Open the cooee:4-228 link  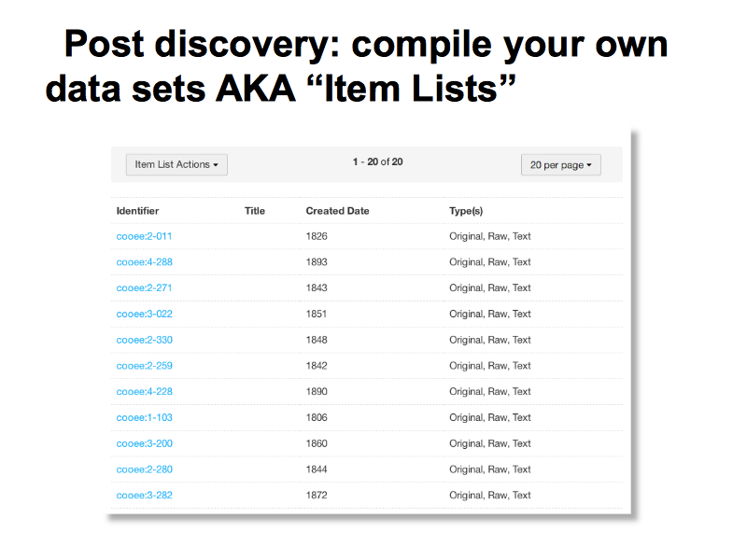(145, 391)
